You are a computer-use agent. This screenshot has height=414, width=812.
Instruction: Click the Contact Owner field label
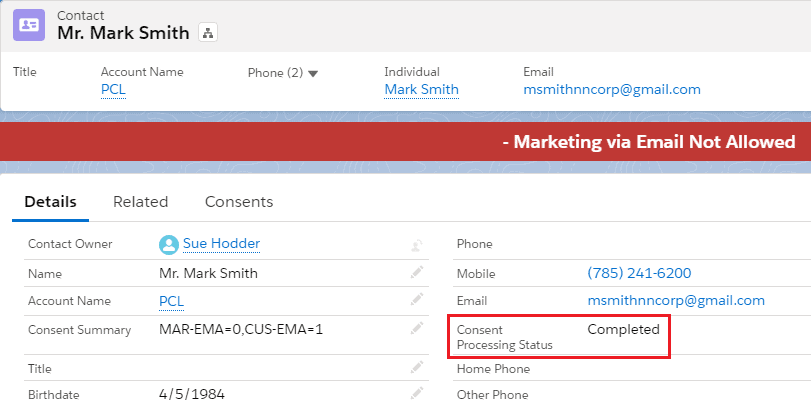pyautogui.click(x=70, y=244)
